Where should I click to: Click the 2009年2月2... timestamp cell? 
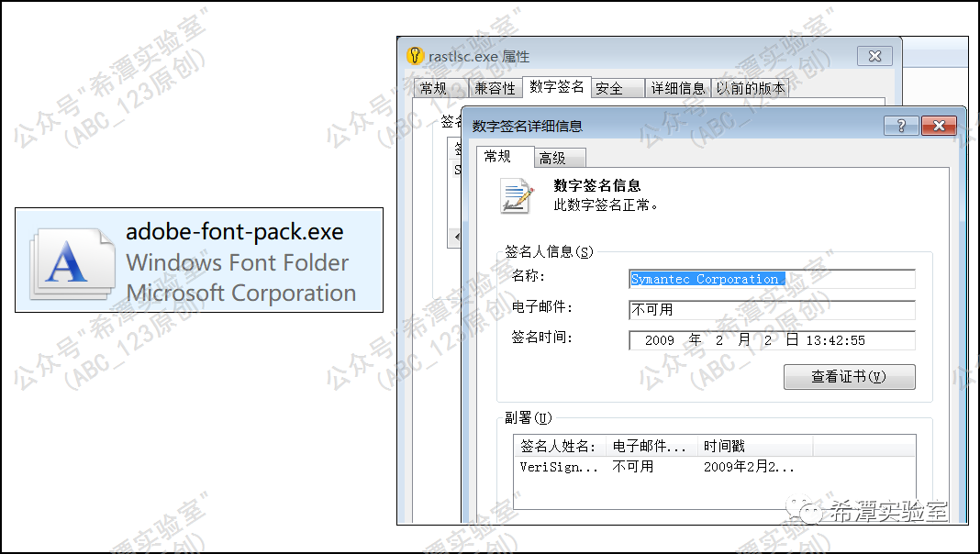click(749, 467)
